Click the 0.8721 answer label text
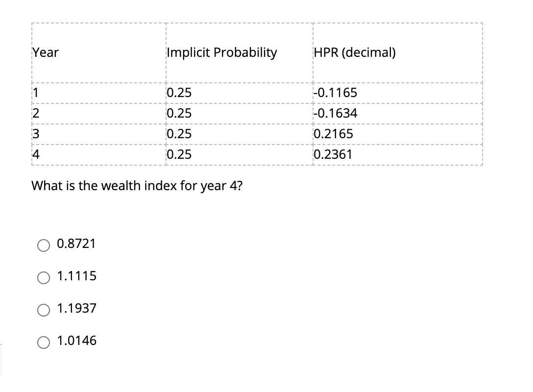Image resolution: width=533 pixels, height=392 pixels. coord(76,244)
